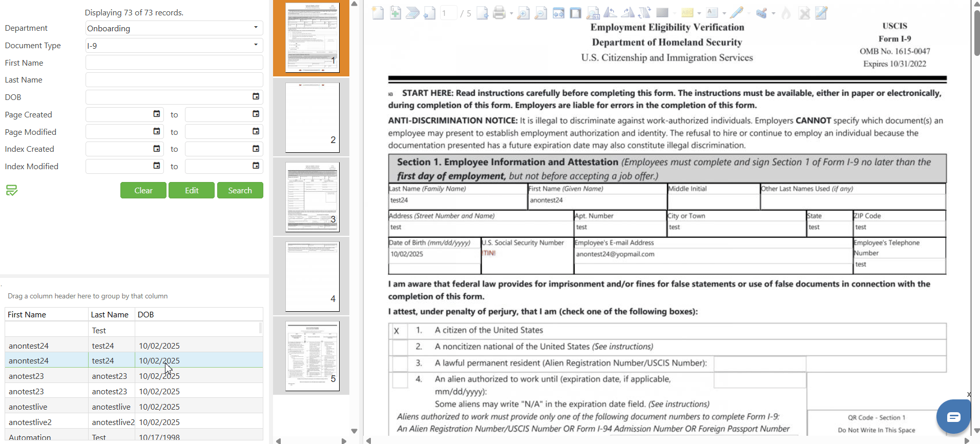Screen dimensions: 980x444
Task: Click the fit to page icon
Action: coord(576,13)
